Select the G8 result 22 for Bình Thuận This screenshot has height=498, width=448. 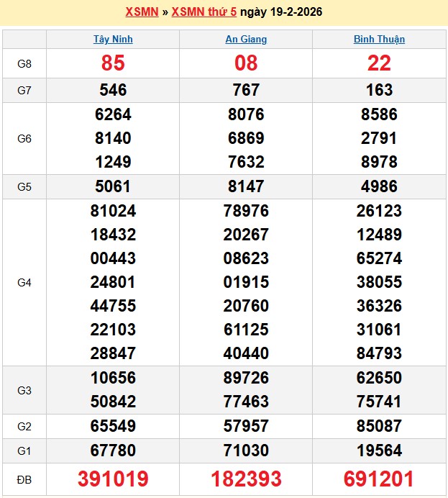tap(379, 63)
